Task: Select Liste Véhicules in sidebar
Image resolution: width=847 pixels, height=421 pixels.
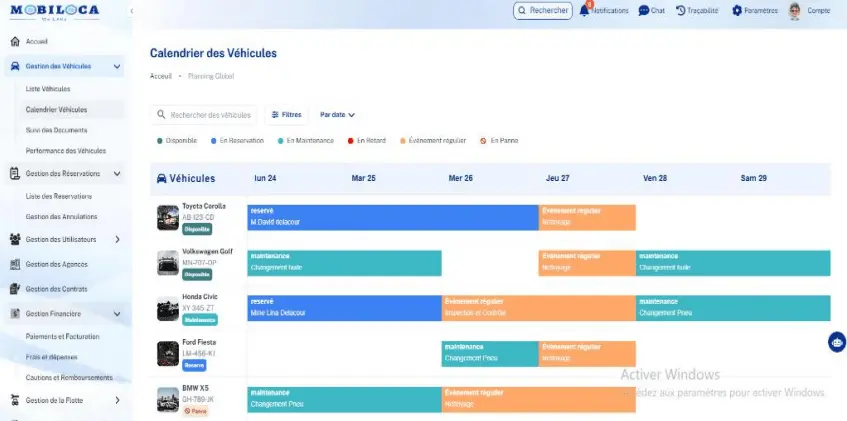Action: (48, 89)
